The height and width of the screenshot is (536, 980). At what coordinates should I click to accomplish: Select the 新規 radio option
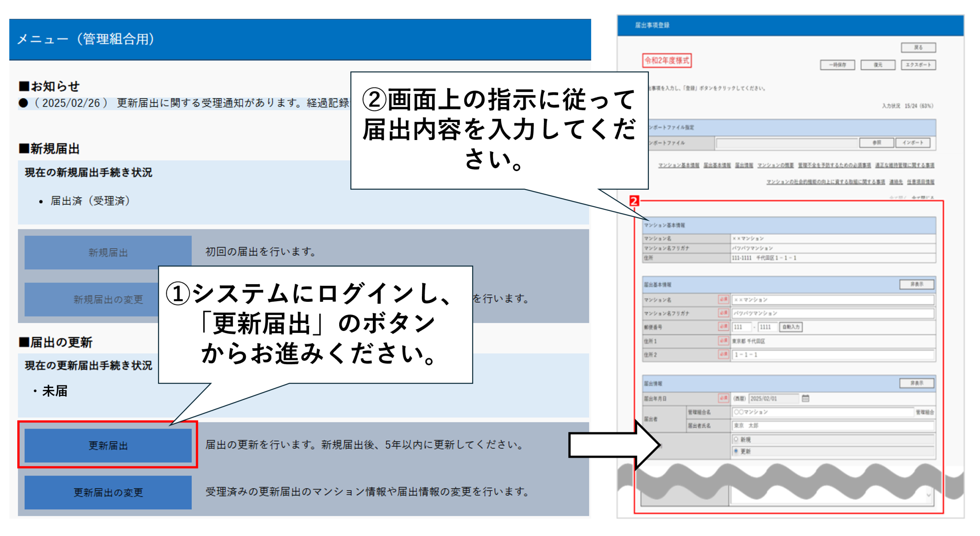736,439
